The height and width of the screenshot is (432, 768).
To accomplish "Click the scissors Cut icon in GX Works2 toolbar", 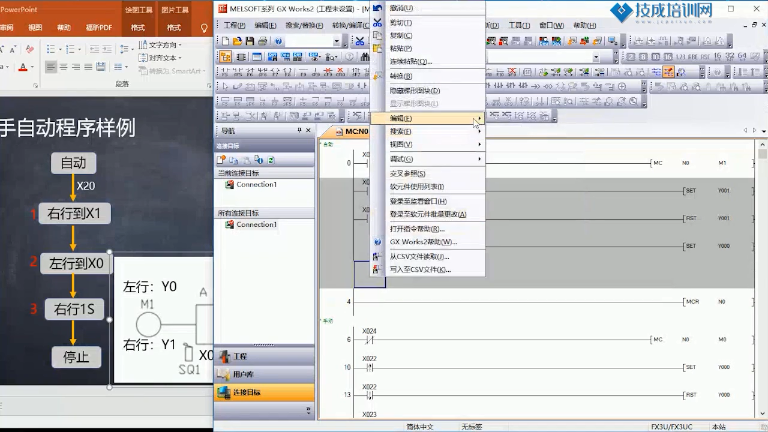I will click(x=360, y=41).
